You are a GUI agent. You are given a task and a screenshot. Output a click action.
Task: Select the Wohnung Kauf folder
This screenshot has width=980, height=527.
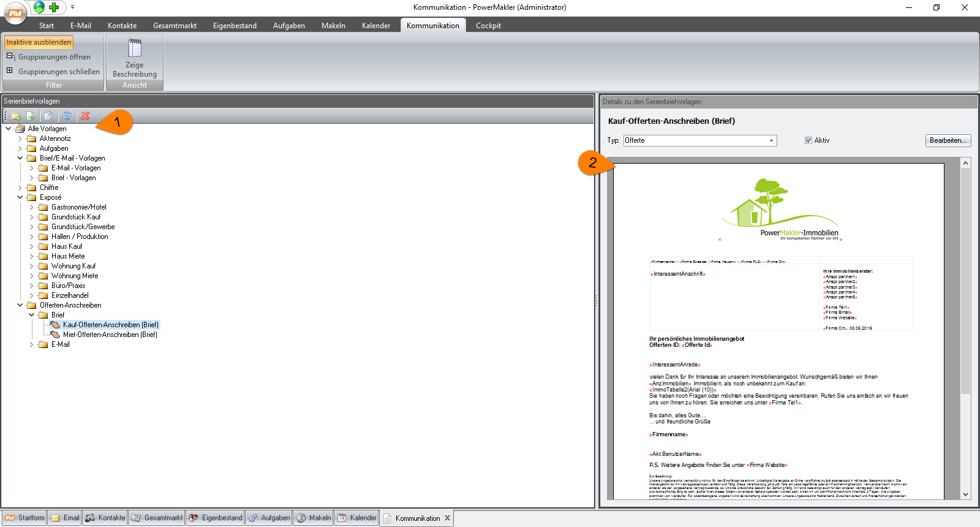pyautogui.click(x=73, y=266)
